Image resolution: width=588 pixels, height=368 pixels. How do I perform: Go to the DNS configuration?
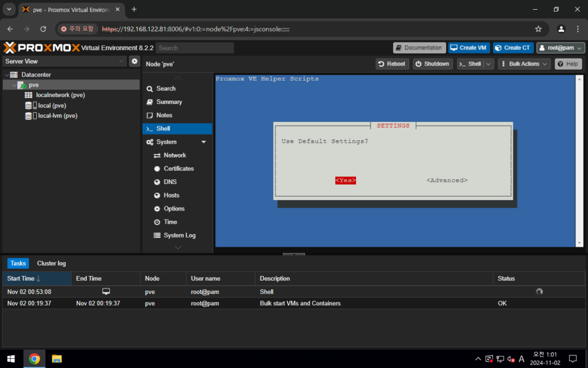coord(170,182)
